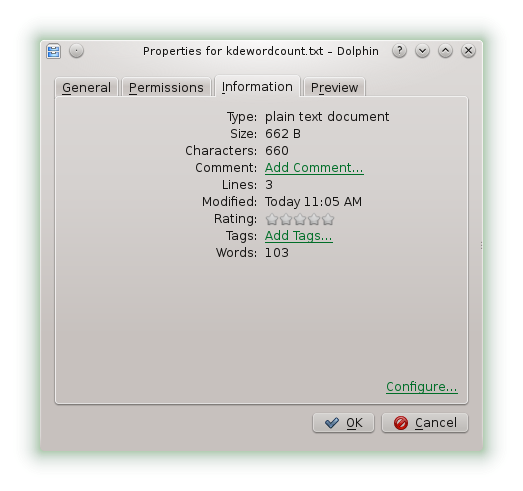Screen dimensions: 523x491
Task: Minimize the Properties dialog with down chevron
Action: click(422, 51)
